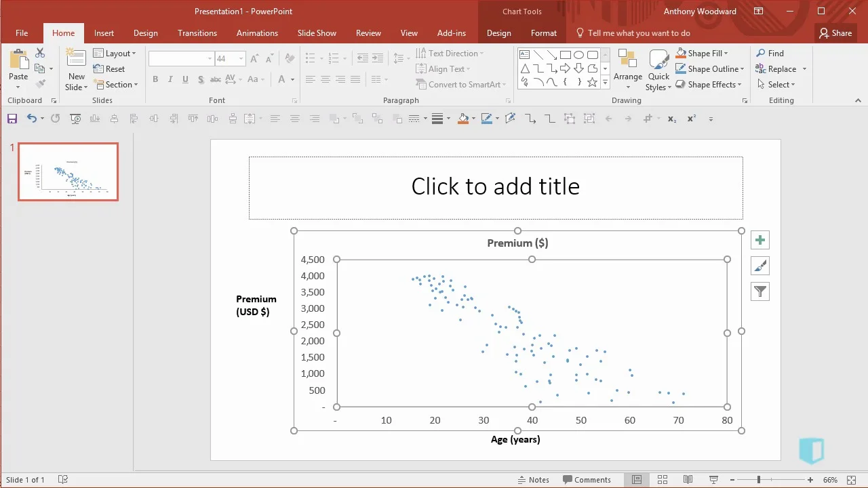
Task: Open the font size combo box dropdown
Action: pyautogui.click(x=241, y=59)
